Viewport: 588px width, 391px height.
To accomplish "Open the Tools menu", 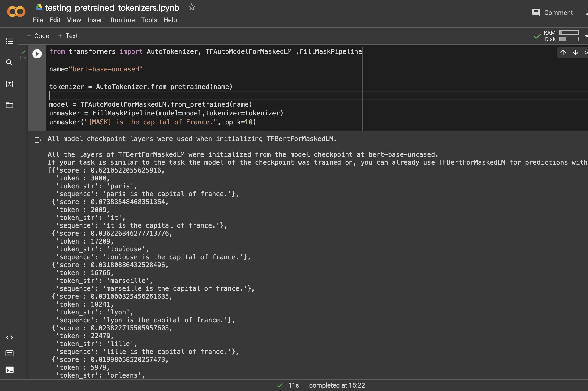I will point(149,20).
